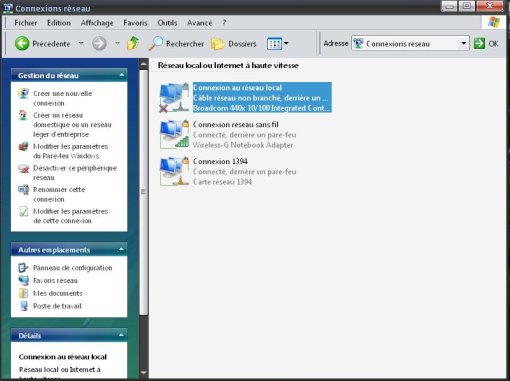Viewport: 510px width, 381px height.
Task: Open the Favoris menu
Action: click(x=135, y=23)
